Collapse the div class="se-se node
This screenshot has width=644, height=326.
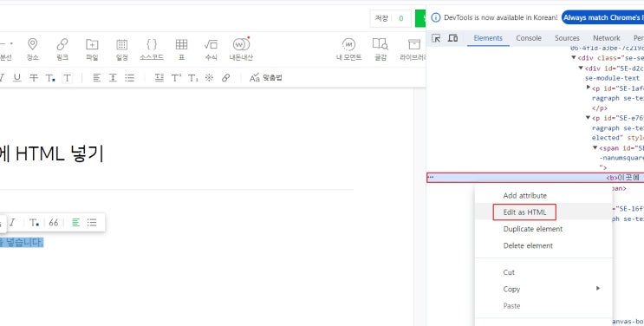click(x=574, y=57)
